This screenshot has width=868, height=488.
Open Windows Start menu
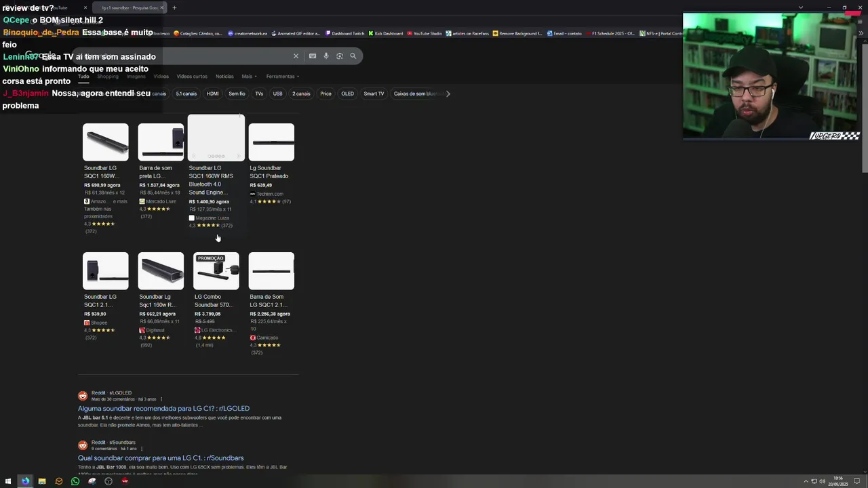tap(8, 481)
